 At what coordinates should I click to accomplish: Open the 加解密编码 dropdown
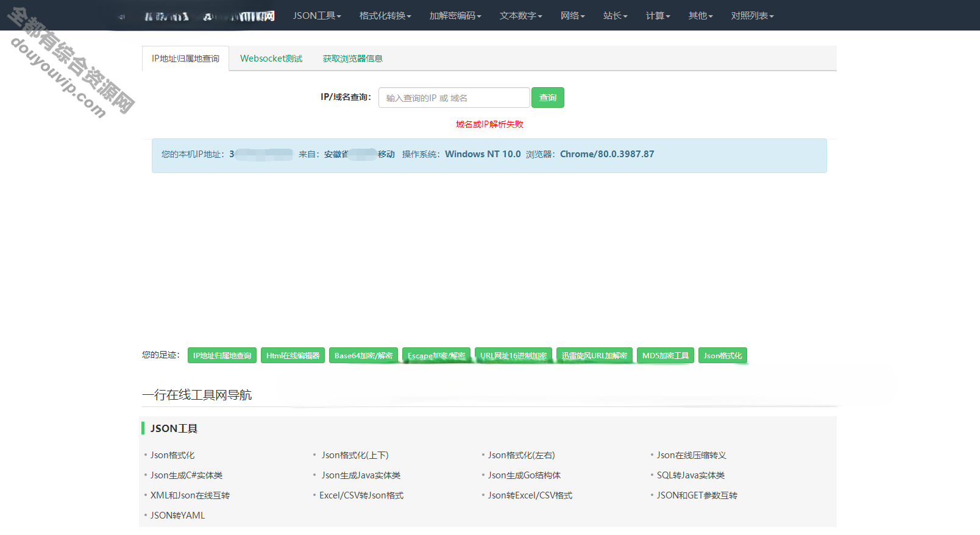click(x=455, y=16)
